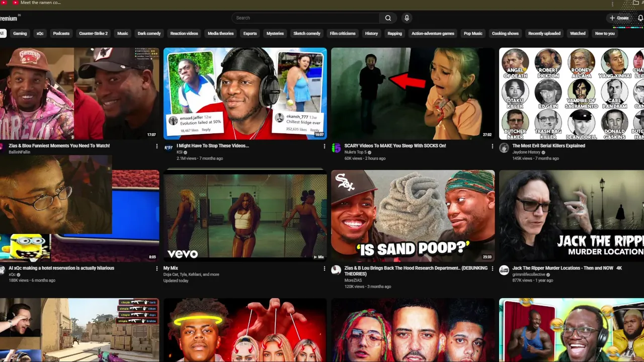Play the Jack The Ripper murder location thumbnail
Viewport: 644px width, 362px height.
click(x=572, y=216)
